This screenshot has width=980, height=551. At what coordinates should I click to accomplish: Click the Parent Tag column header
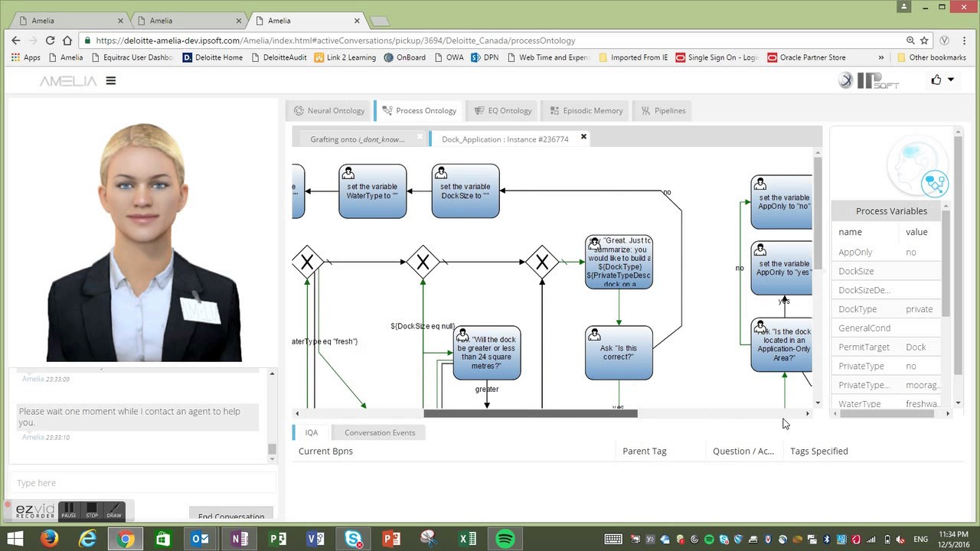point(645,451)
